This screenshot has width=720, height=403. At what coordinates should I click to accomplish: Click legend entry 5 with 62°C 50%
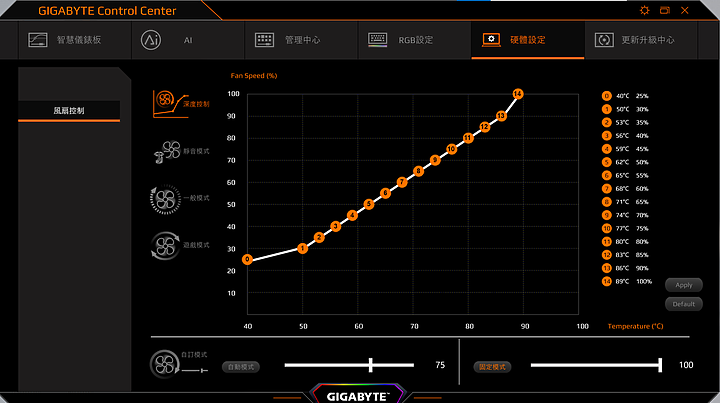(x=625, y=162)
